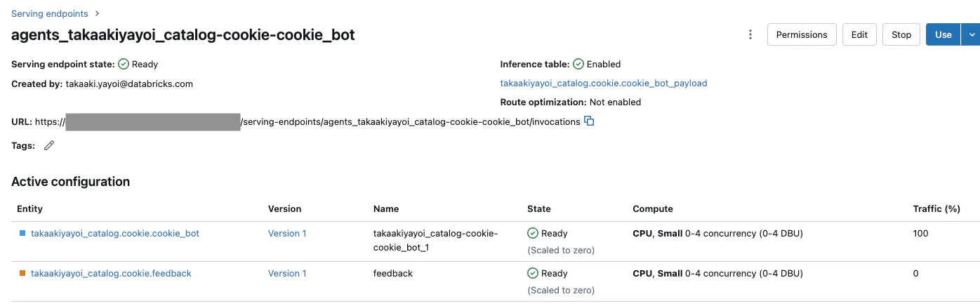Click the Serving endpoint state label
Image resolution: width=980 pixels, height=306 pixels.
pos(63,64)
